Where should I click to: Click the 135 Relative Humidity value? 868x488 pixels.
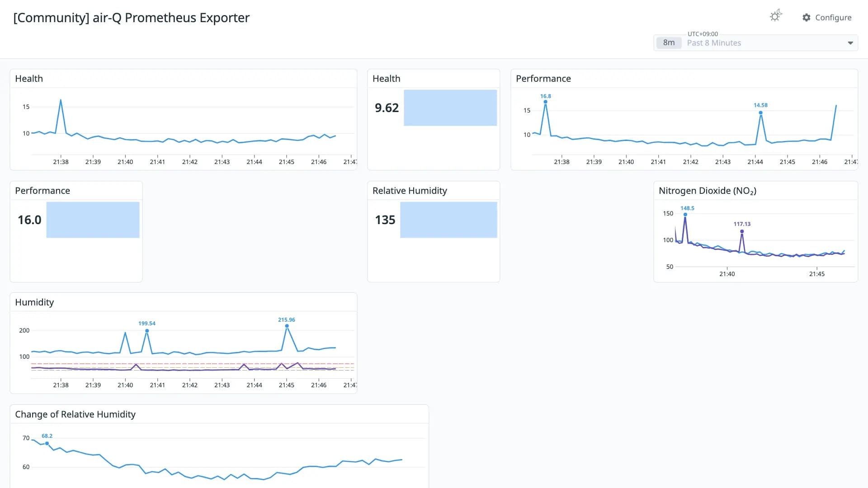tap(385, 220)
